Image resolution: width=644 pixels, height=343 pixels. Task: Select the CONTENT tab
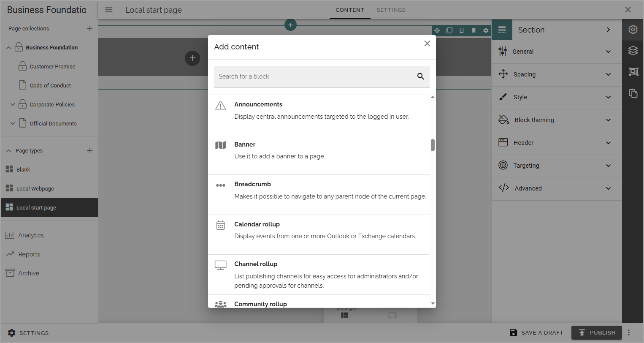point(350,10)
